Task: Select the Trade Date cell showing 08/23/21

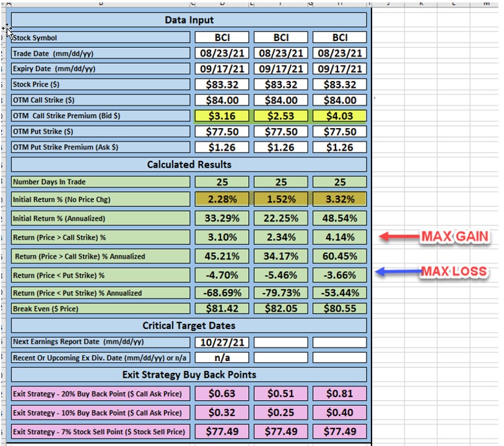Action: point(221,53)
